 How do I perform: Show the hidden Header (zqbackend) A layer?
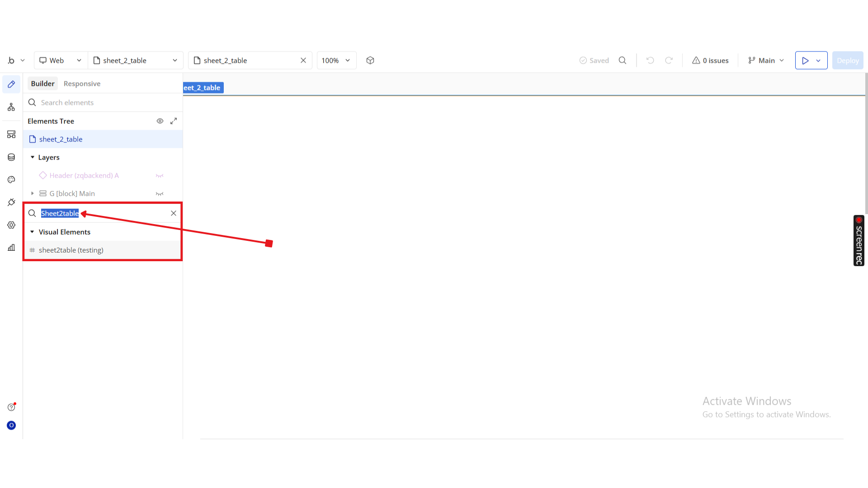[160, 176]
